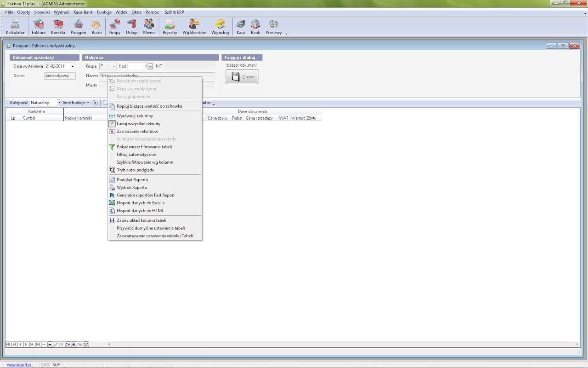Choose Kopiuj bieżącą wartość do schowka
The height and width of the screenshot is (368, 588).
(155, 106)
